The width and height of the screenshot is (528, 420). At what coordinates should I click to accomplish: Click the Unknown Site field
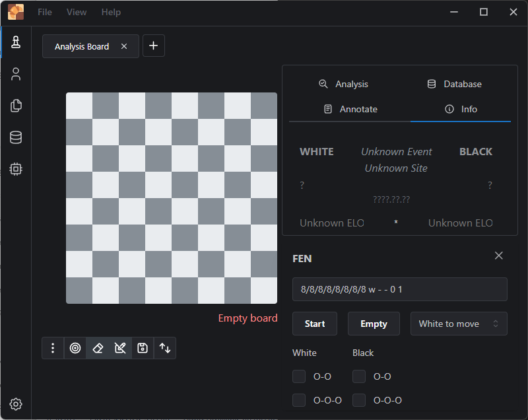[397, 168]
